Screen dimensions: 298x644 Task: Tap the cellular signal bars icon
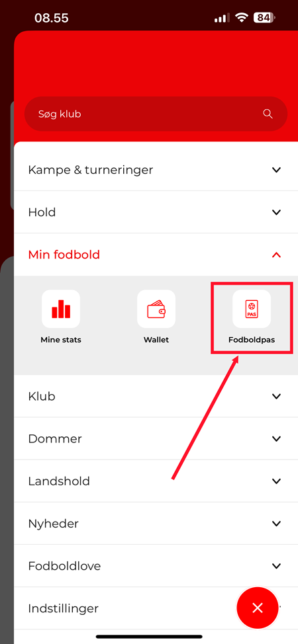pyautogui.click(x=223, y=18)
